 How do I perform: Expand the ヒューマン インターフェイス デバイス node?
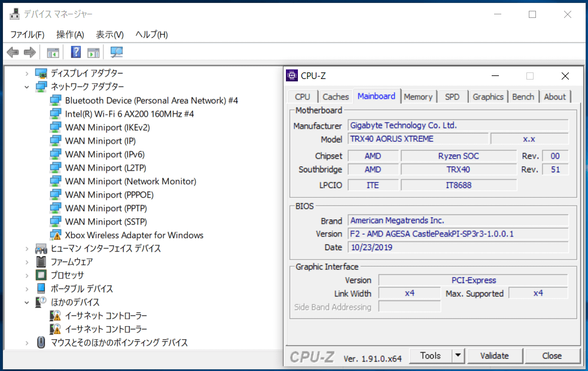[x=27, y=249]
